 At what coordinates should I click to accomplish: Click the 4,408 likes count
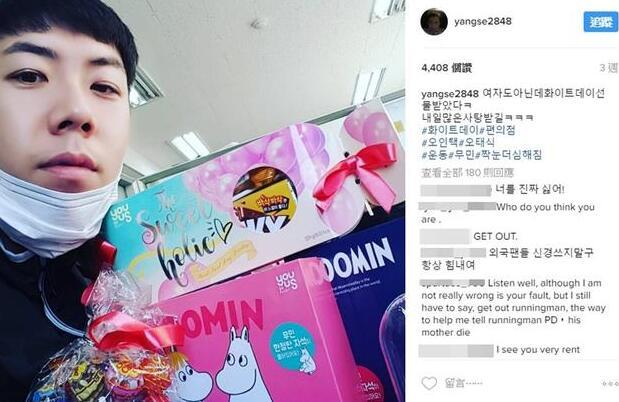[x=446, y=68]
